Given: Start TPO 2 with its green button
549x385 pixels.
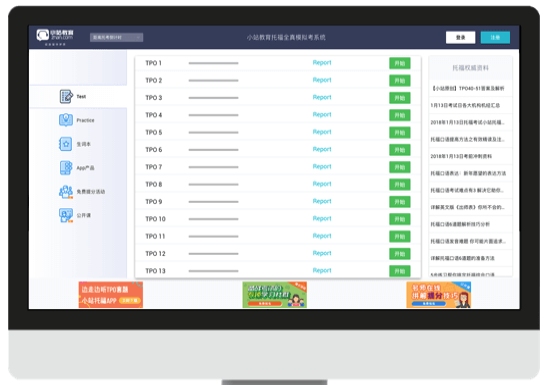Looking at the screenshot, I should coord(400,80).
